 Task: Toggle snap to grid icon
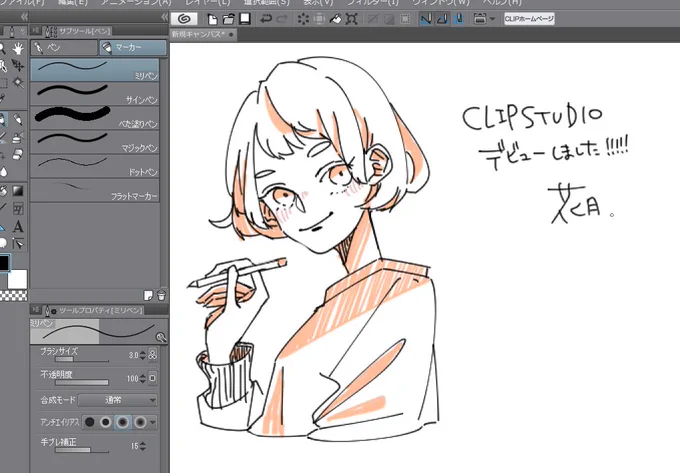point(459,19)
